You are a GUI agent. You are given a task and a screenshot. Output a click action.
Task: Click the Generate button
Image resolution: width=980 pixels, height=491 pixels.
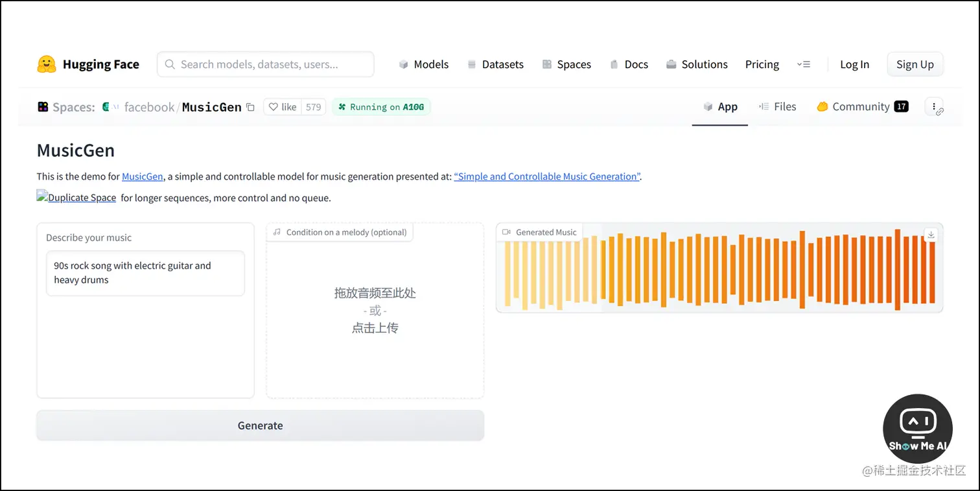point(260,425)
